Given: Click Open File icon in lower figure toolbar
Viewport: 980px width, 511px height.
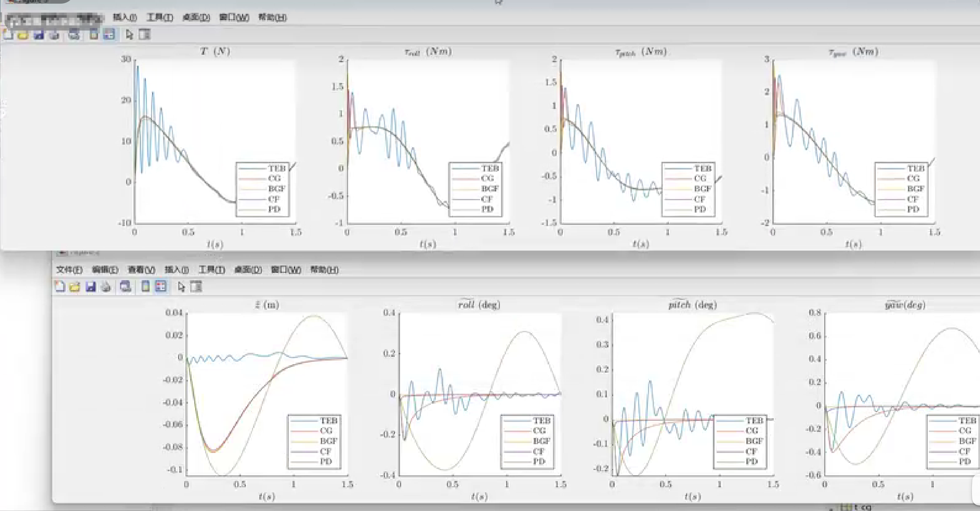Looking at the screenshot, I should pyautogui.click(x=75, y=286).
